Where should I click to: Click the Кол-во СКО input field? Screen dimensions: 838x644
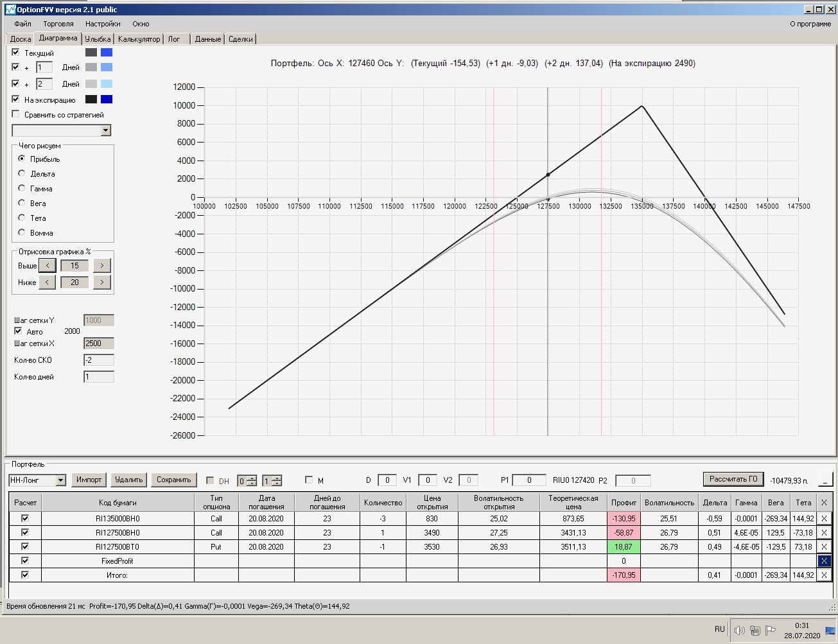(x=99, y=360)
